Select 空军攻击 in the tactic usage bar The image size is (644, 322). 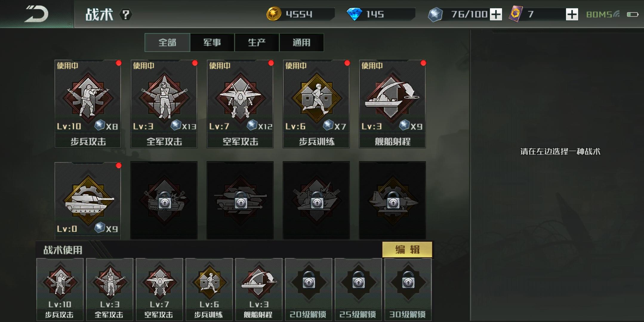point(159,289)
